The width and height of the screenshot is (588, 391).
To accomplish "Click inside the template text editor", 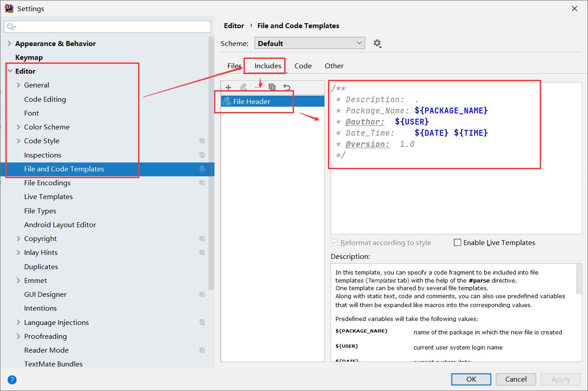I will click(456, 157).
